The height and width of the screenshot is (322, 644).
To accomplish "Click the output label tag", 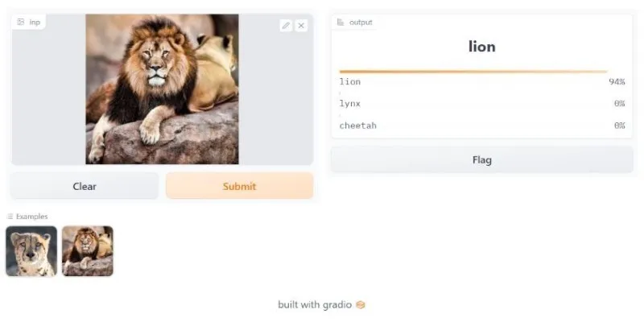I will point(354,23).
